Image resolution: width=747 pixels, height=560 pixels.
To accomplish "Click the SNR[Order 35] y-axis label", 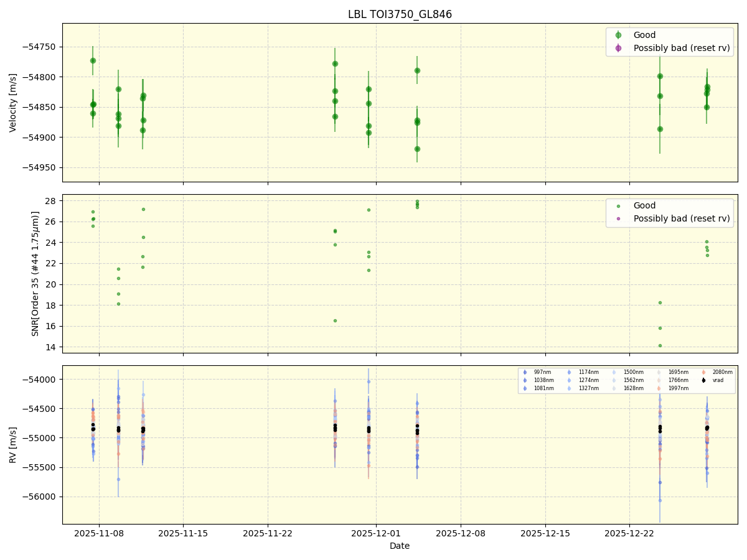I will [x=35, y=273].
